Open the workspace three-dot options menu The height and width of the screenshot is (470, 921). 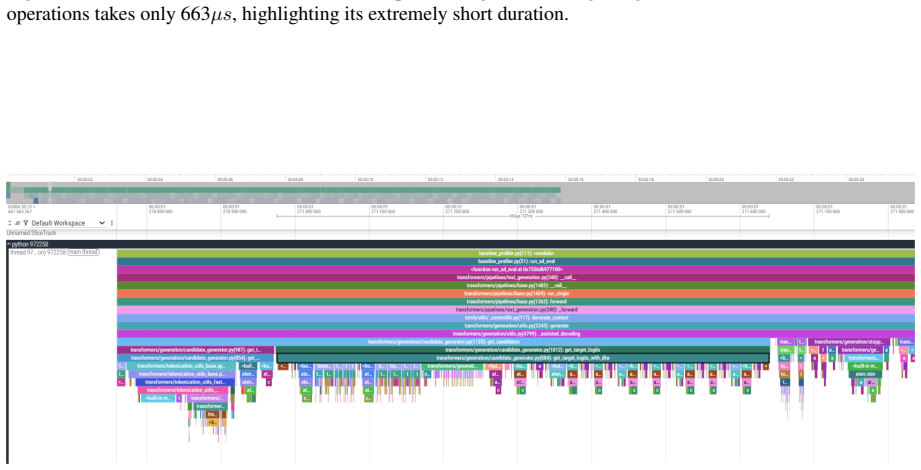[x=112, y=223]
